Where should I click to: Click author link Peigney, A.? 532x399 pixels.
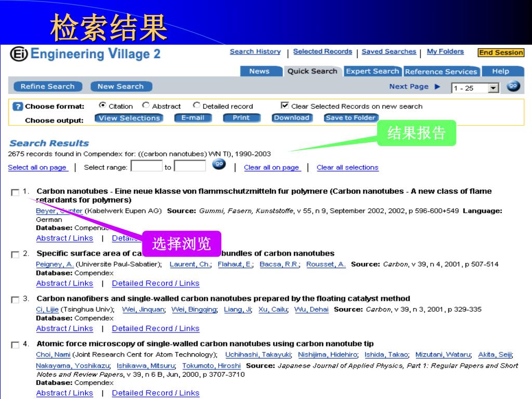point(55,264)
